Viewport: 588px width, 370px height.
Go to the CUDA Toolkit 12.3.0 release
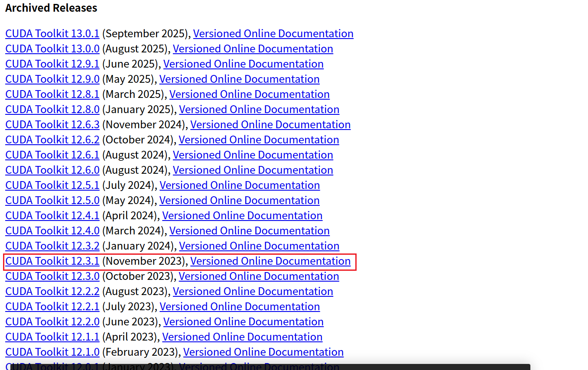click(x=52, y=276)
